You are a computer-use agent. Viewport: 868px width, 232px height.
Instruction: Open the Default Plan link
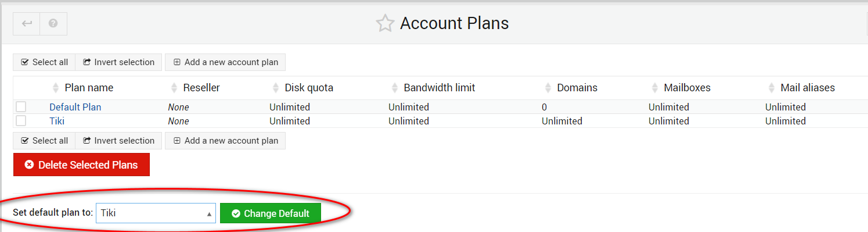75,107
